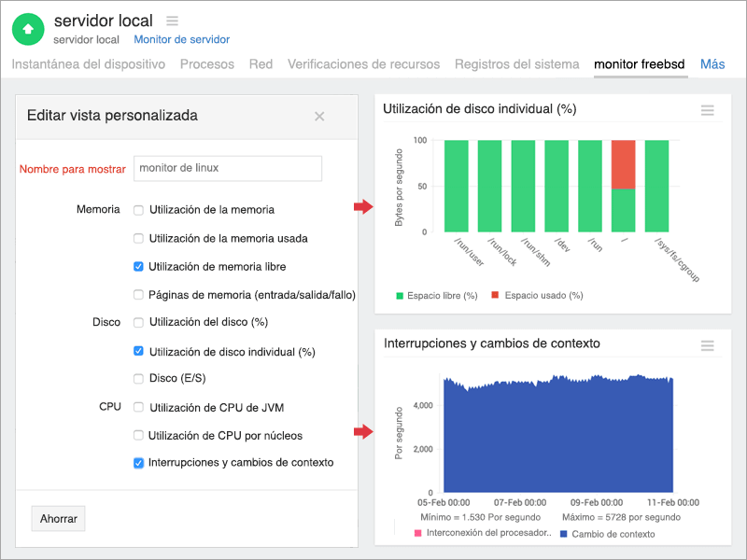Image resolution: width=747 pixels, height=560 pixels.
Task: Click the green server status up-arrow icon
Action: [28, 29]
